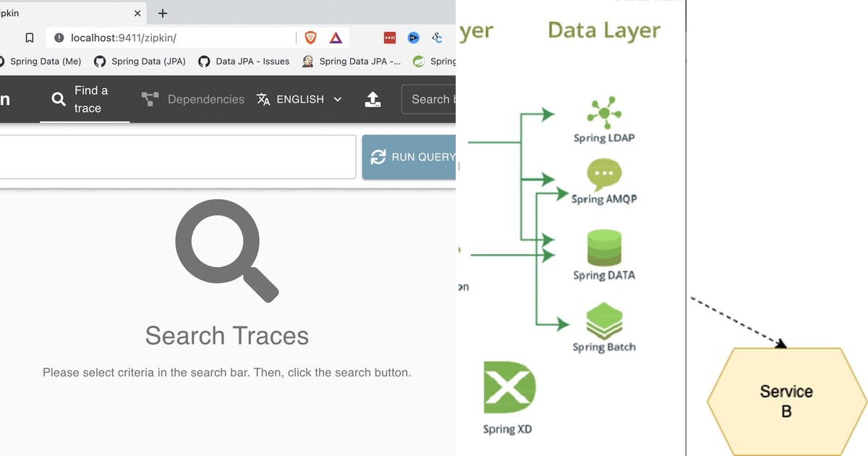This screenshot has height=456, width=868.
Task: Click the bookmark flag icon left of address bar
Action: coord(29,37)
